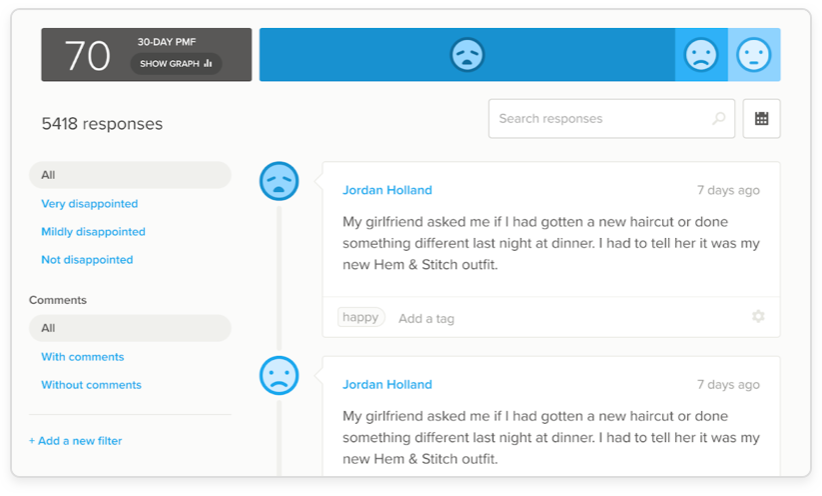822x496 pixels.
Task: Filter by Very disappointed
Action: pos(89,204)
